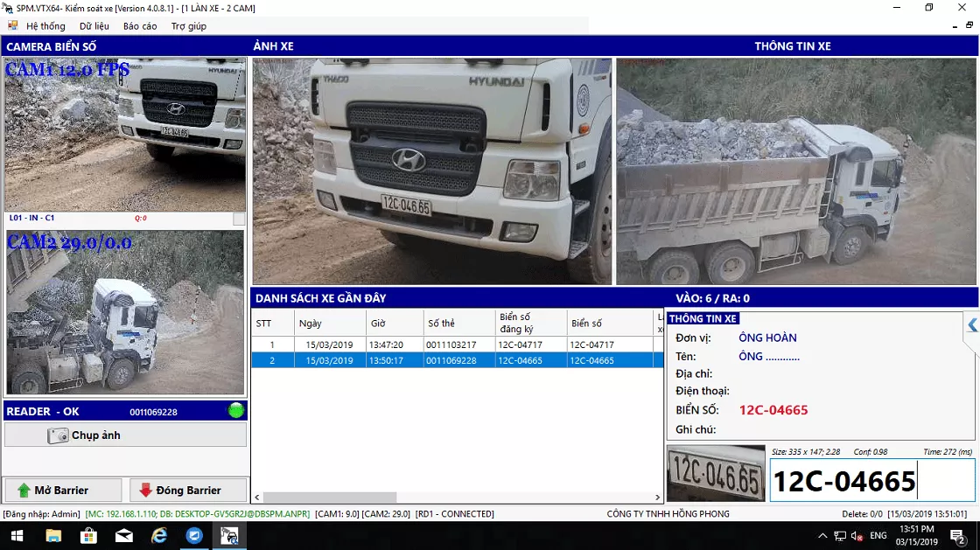980x550 pixels.
Task: Click the Số thẻ column header
Action: 459,323
